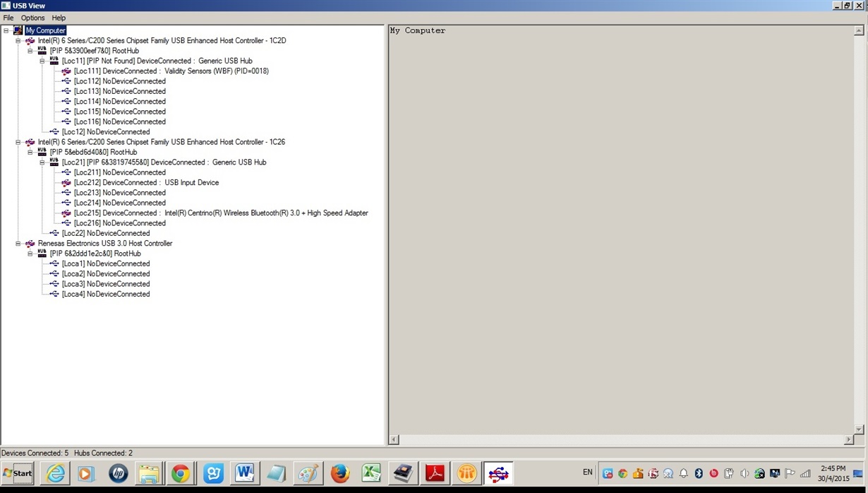Select the '[Loca2] NoDeviceConnected' row
This screenshot has width=868, height=493.
click(106, 274)
